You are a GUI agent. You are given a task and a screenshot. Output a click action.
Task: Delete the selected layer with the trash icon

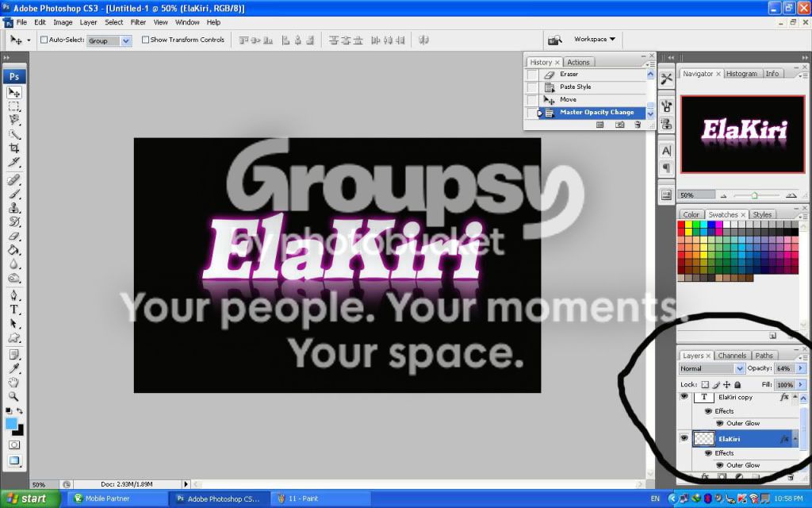coord(791,476)
